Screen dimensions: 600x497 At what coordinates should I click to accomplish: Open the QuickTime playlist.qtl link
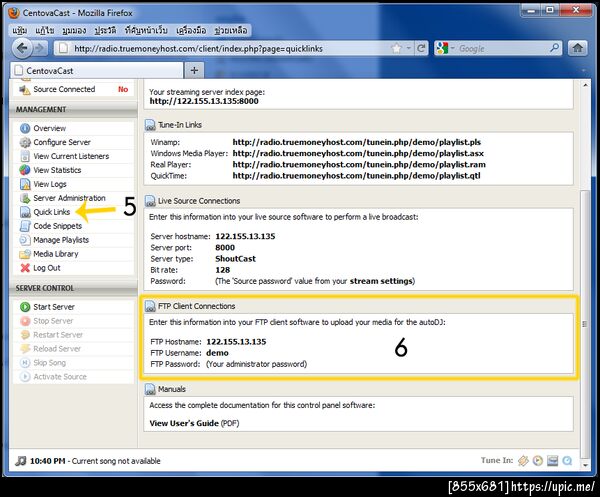click(356, 176)
